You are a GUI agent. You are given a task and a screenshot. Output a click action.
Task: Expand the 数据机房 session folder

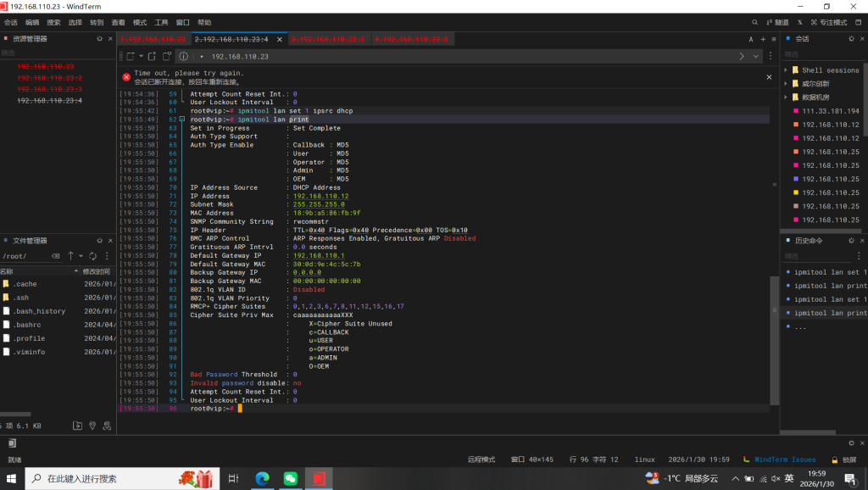point(786,97)
